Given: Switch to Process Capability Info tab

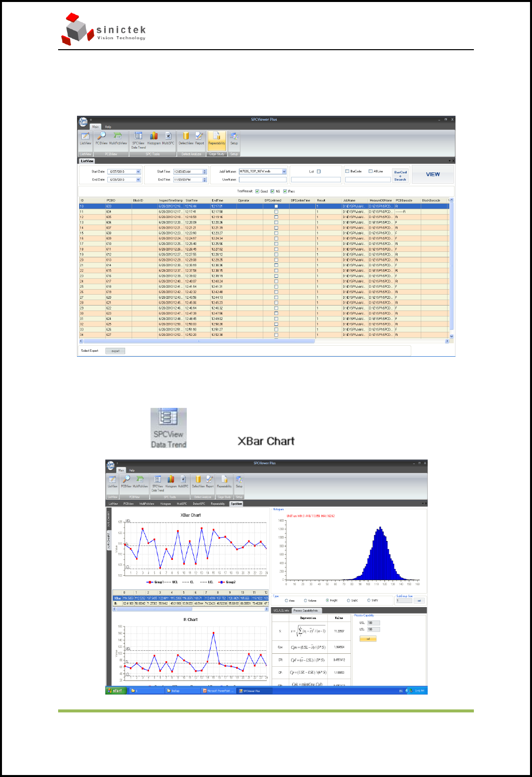Looking at the screenshot, I should point(305,610).
